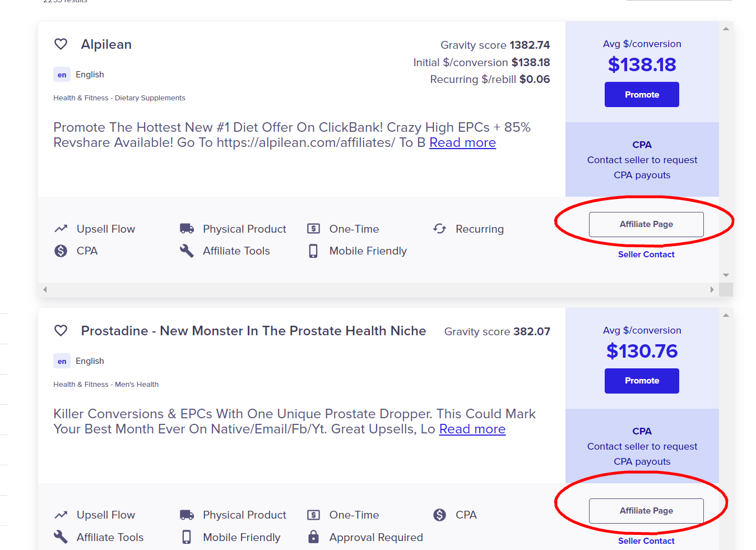Favorite the Prostadine offer with the heart
Screen dimensions: 756x550
tap(61, 330)
